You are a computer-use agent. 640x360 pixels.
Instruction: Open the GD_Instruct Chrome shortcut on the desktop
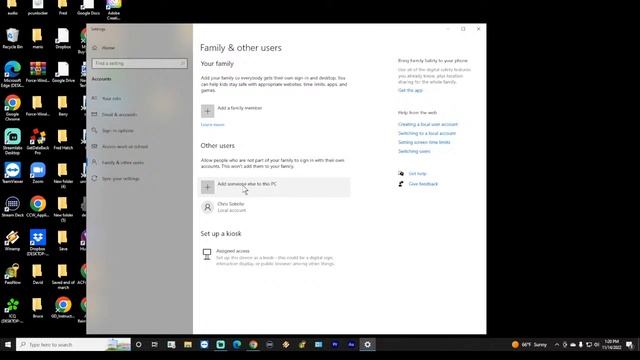63,307
